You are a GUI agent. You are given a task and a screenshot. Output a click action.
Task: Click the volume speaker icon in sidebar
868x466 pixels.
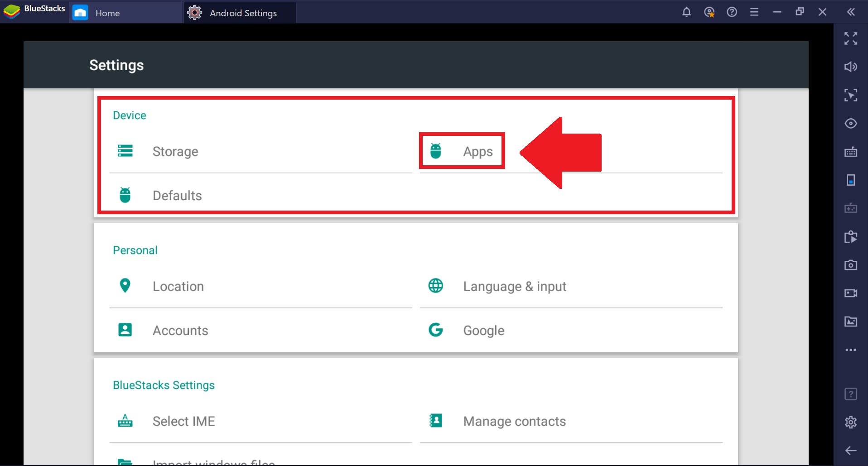[x=851, y=67]
